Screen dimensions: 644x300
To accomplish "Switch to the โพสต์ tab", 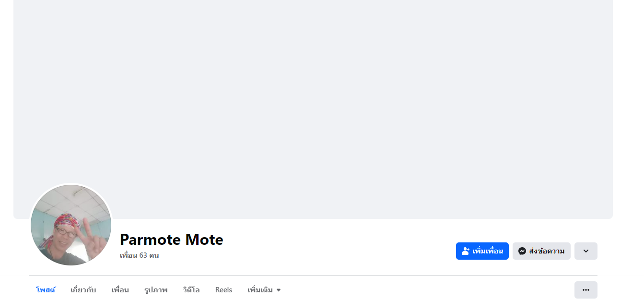I will 46,290.
